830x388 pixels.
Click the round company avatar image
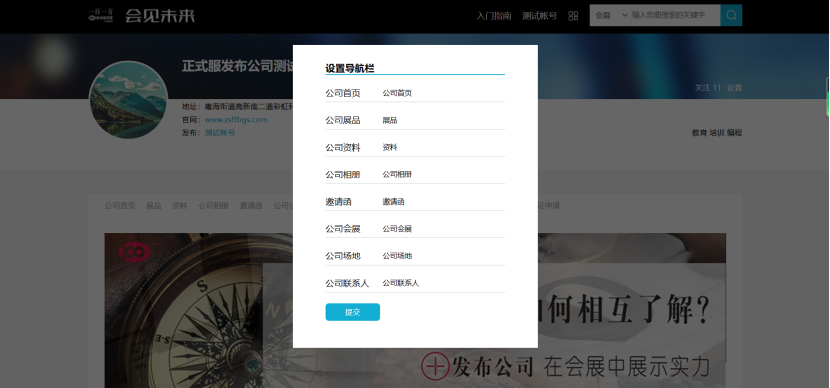click(128, 101)
